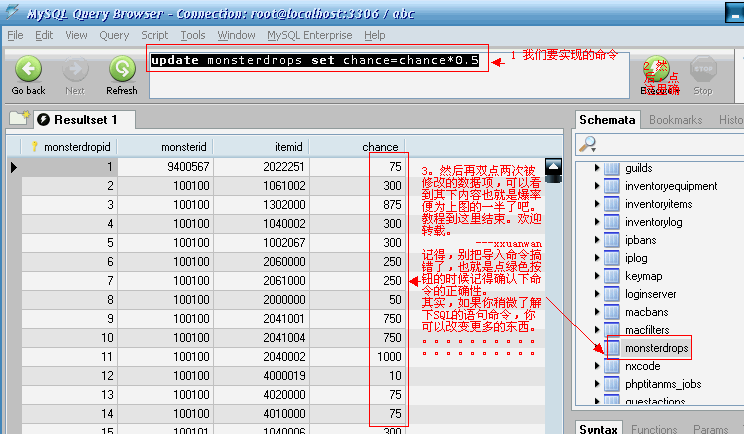Click the chance column header
The image size is (744, 434).
pos(358,147)
